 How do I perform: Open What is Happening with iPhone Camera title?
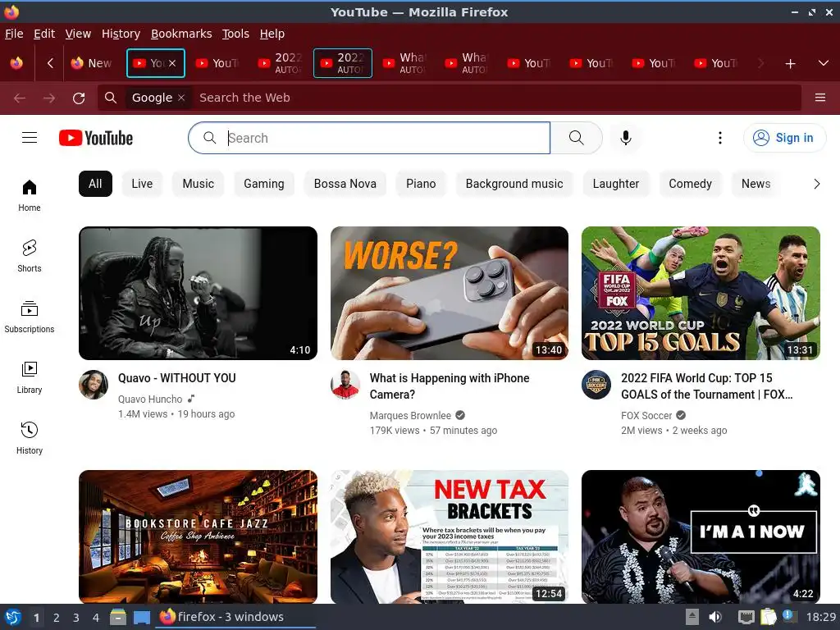click(x=450, y=386)
